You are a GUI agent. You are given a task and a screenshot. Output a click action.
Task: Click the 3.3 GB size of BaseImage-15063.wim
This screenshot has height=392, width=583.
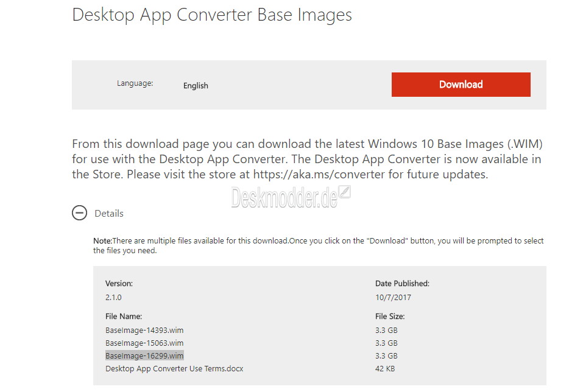click(x=386, y=343)
